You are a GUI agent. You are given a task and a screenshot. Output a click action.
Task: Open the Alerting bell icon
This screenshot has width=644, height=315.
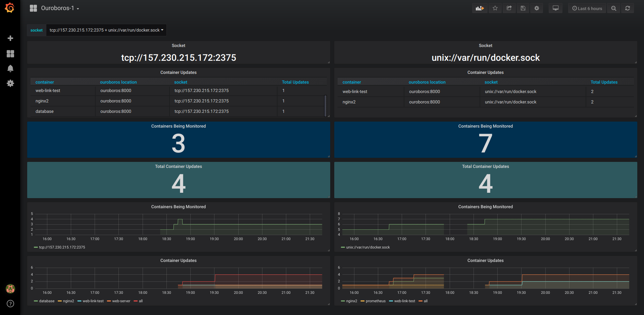10,69
